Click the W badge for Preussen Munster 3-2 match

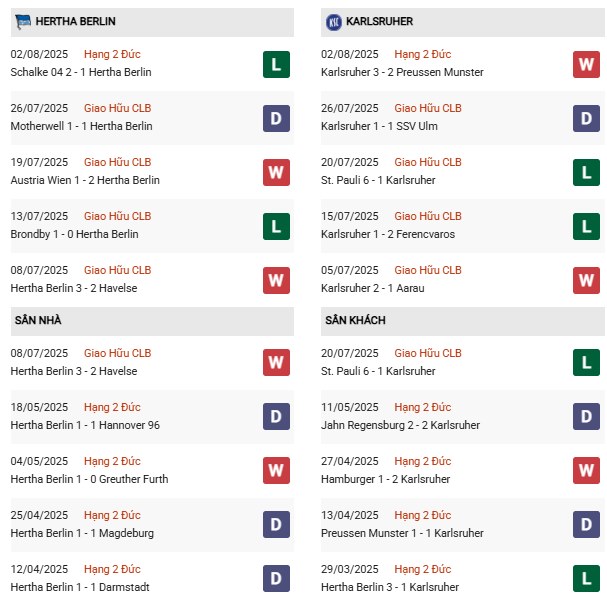pyautogui.click(x=586, y=65)
